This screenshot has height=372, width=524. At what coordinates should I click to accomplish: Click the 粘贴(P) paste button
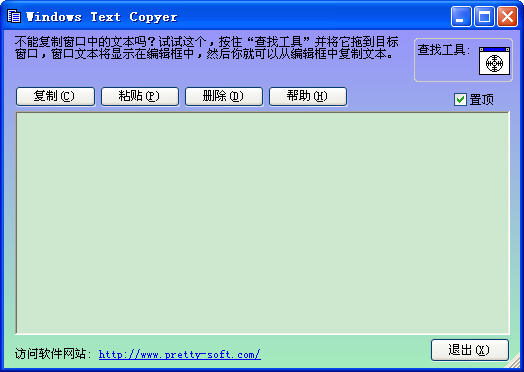(x=140, y=96)
